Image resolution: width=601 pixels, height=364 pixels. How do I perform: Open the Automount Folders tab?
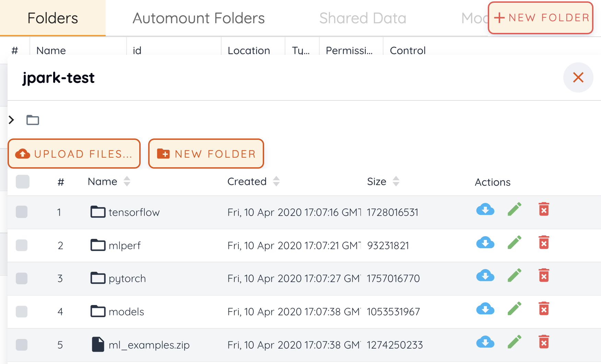[199, 18]
